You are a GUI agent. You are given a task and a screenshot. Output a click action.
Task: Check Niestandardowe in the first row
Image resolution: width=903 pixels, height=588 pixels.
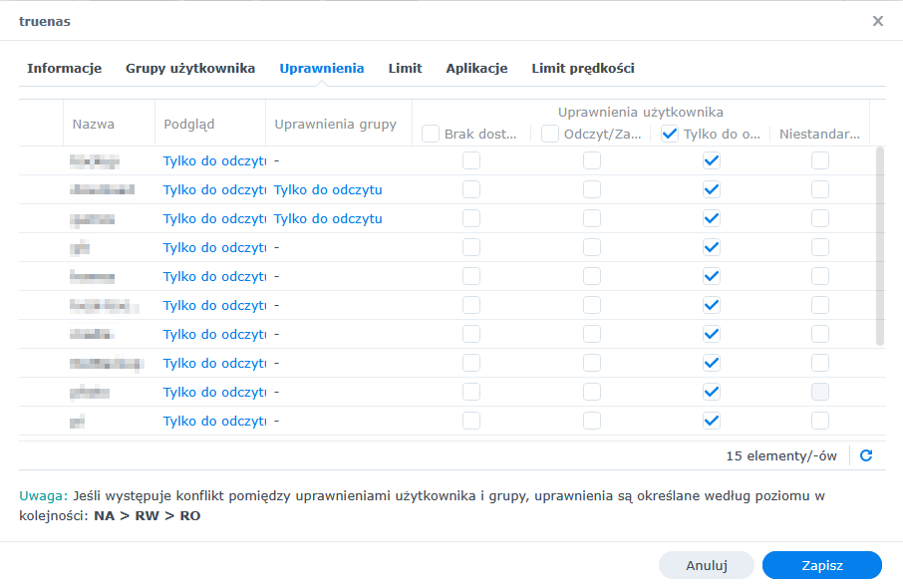[819, 160]
